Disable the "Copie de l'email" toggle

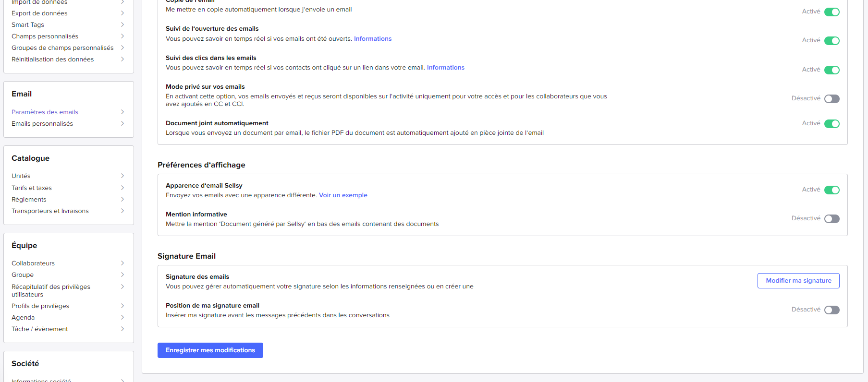(832, 12)
